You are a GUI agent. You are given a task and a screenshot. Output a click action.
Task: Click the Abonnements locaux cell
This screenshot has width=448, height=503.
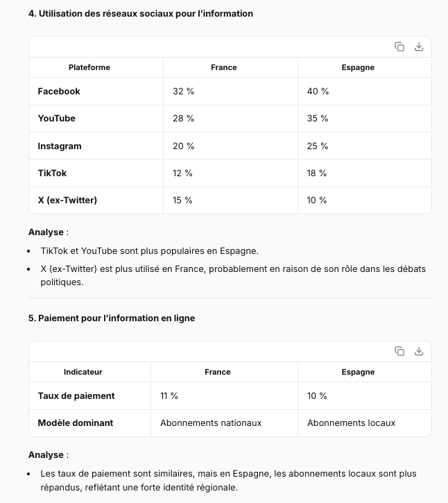point(351,423)
